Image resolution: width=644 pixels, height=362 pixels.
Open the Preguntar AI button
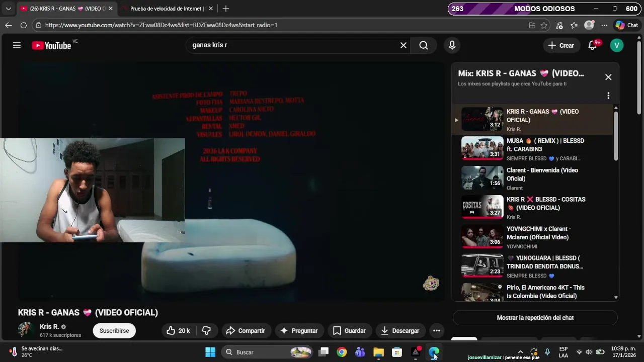[x=299, y=330]
